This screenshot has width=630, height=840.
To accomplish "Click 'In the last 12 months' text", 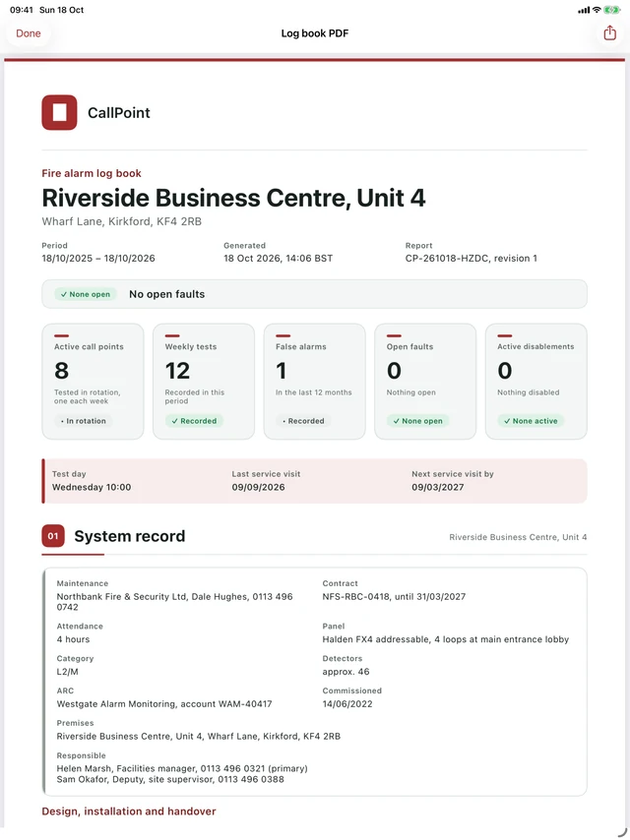I will coord(314,392).
